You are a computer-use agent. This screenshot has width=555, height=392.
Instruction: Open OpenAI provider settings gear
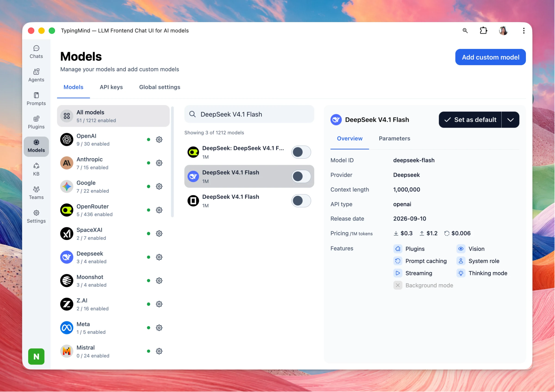point(159,140)
